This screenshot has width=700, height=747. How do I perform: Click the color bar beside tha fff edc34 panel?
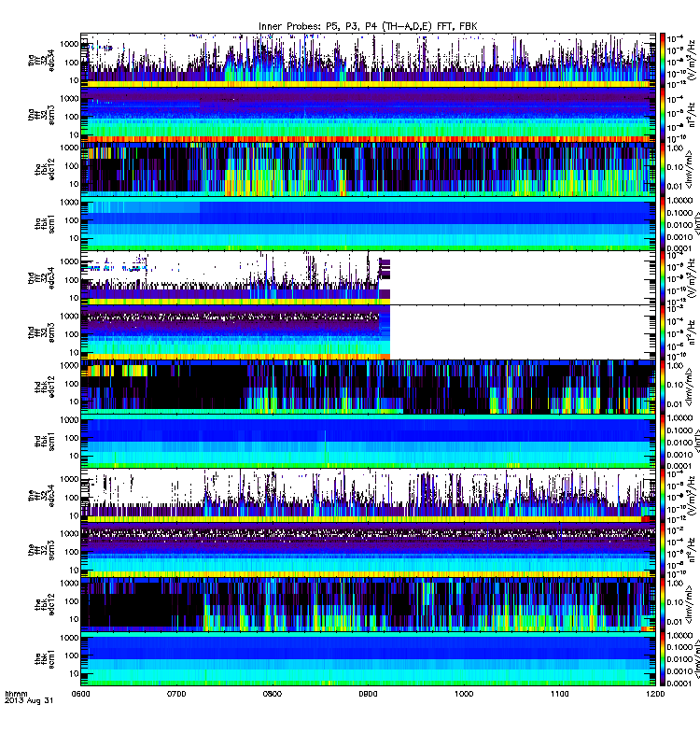click(663, 60)
